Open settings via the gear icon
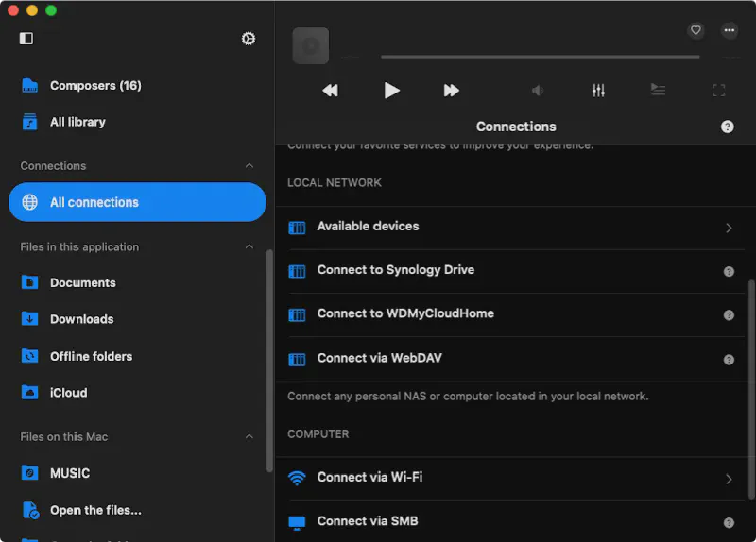 point(249,39)
